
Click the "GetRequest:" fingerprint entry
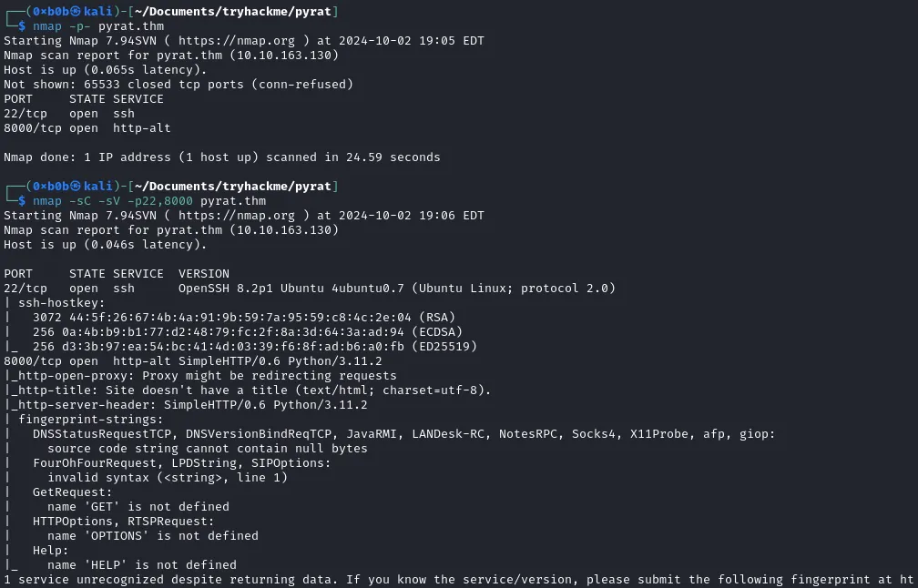pyautogui.click(x=73, y=492)
